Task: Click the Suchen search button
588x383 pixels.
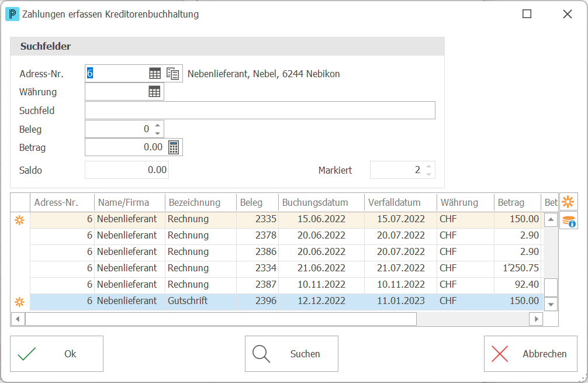Action: pos(292,354)
